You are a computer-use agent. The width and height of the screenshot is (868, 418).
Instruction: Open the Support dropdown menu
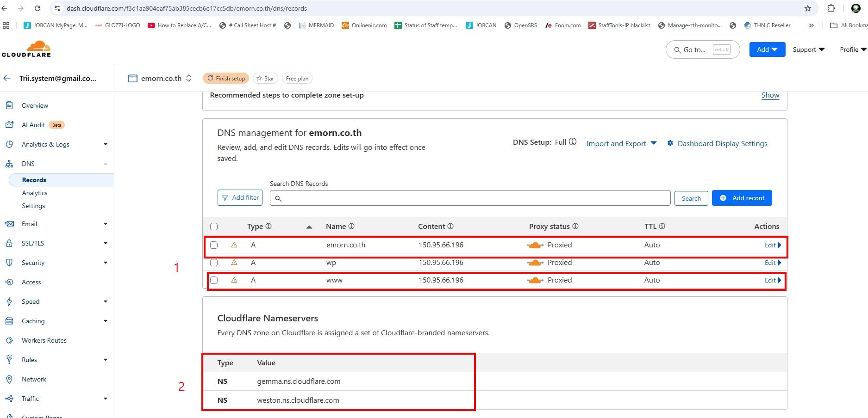[809, 49]
